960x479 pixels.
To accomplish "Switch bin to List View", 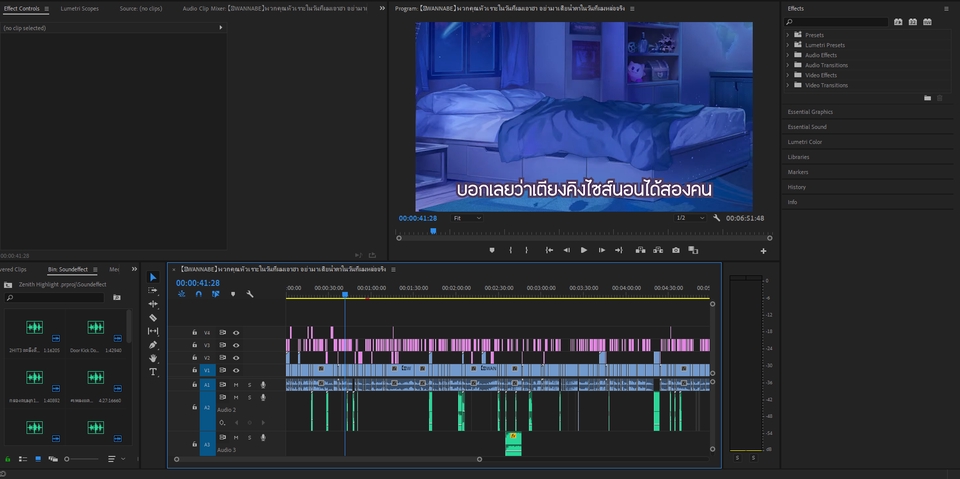I will pyautogui.click(x=23, y=459).
